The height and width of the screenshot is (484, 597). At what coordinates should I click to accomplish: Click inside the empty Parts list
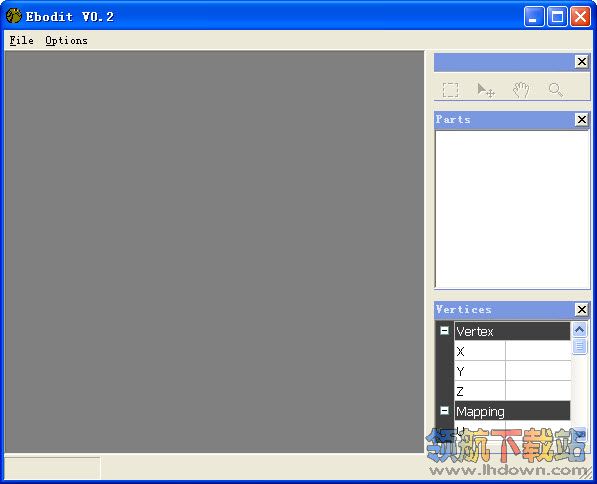click(x=512, y=209)
